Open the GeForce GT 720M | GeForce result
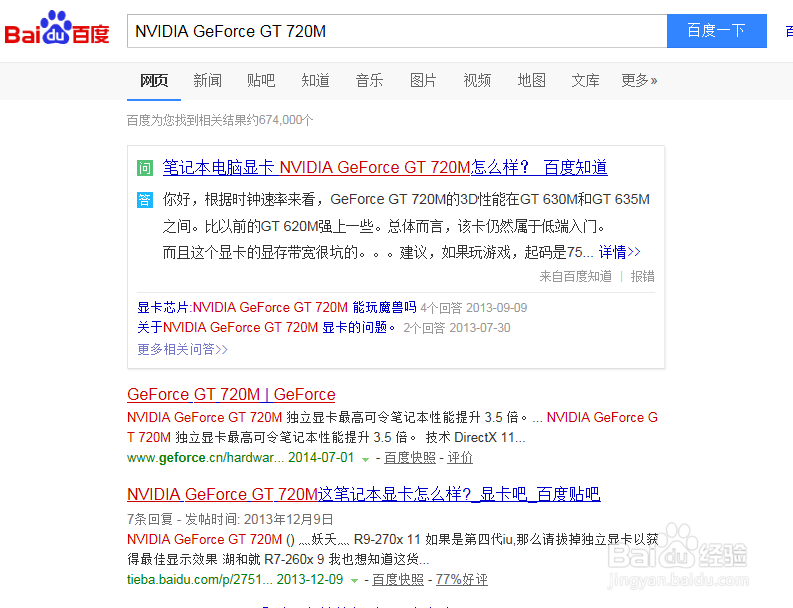793x608 pixels. tap(231, 395)
